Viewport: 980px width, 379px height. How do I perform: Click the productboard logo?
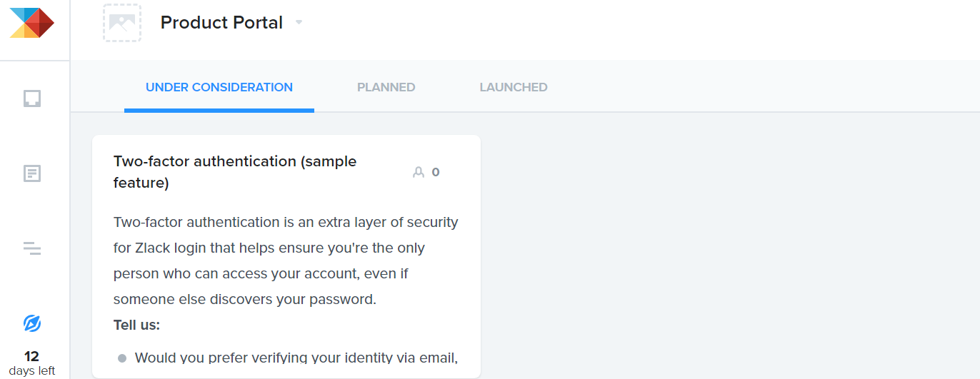(32, 23)
